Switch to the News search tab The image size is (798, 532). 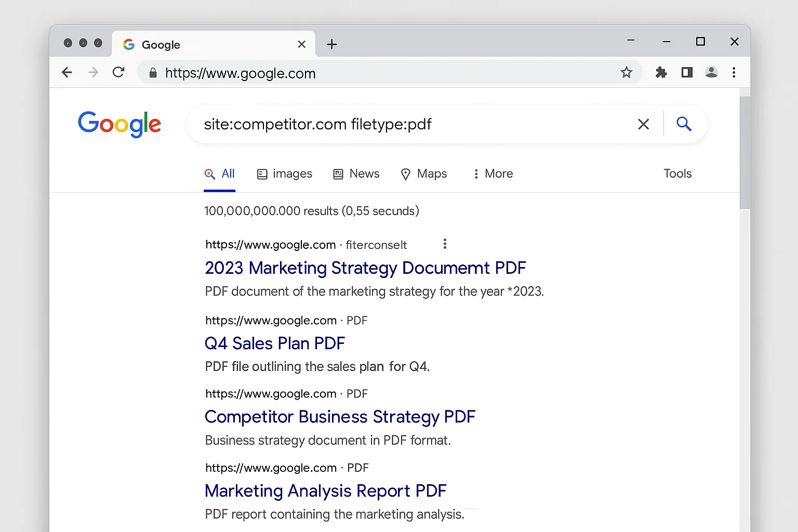356,174
